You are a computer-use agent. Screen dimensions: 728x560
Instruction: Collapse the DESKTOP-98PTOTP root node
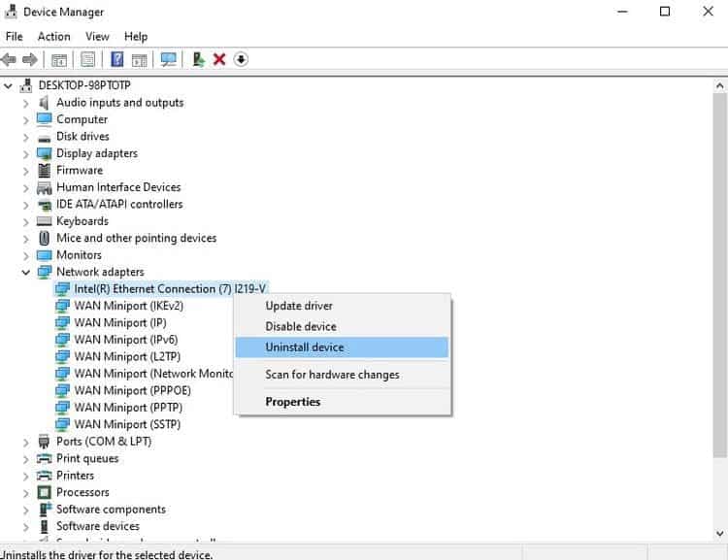click(x=8, y=85)
